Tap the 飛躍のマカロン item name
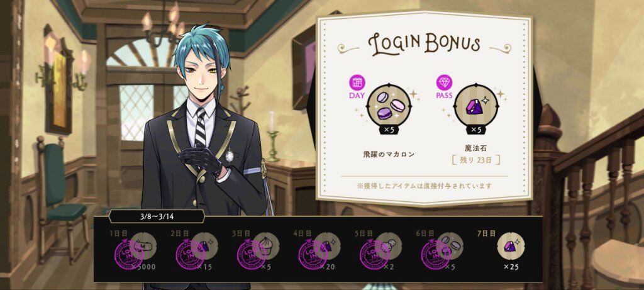 coord(389,155)
